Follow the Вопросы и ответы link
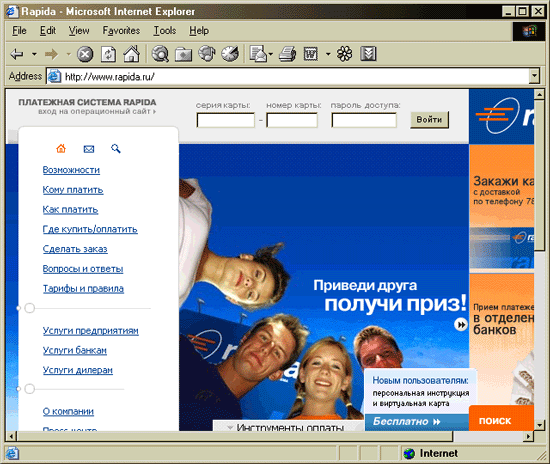Screen dimensions: 550x464 click(x=83, y=269)
